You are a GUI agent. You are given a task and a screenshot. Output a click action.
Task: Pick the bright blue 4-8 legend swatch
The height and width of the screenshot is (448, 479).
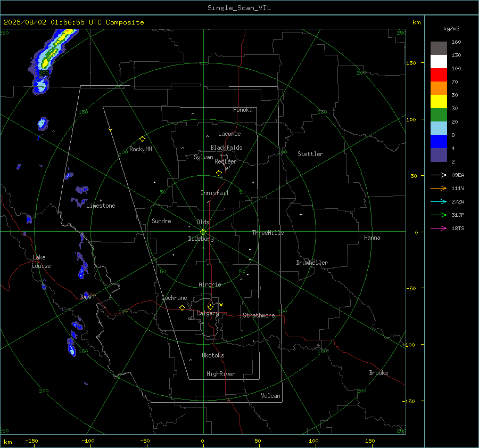(x=439, y=142)
